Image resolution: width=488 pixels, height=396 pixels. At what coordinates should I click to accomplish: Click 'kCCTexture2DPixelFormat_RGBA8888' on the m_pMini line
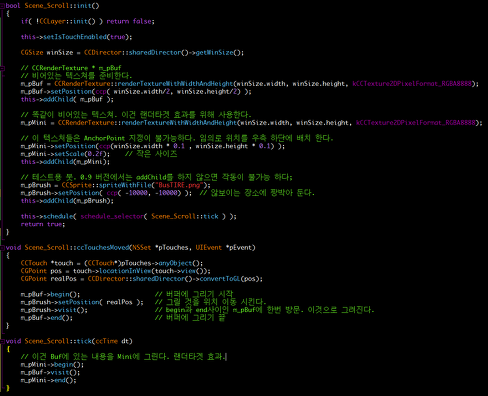point(416,123)
